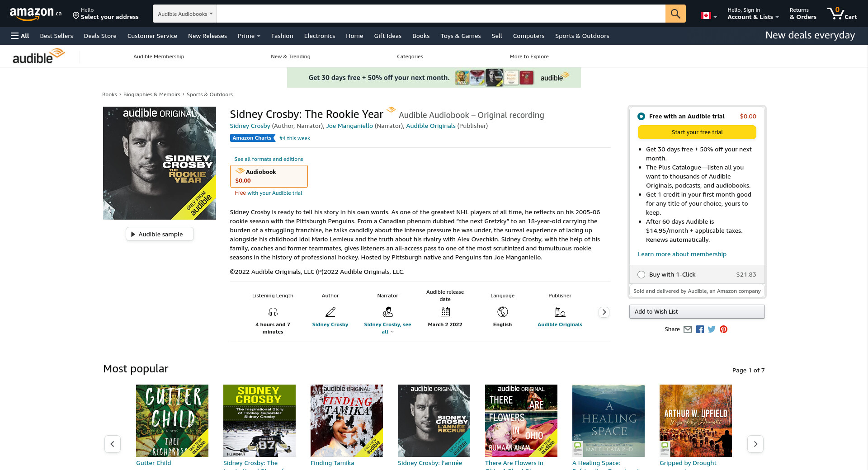Expand narrator see all list

(388, 328)
